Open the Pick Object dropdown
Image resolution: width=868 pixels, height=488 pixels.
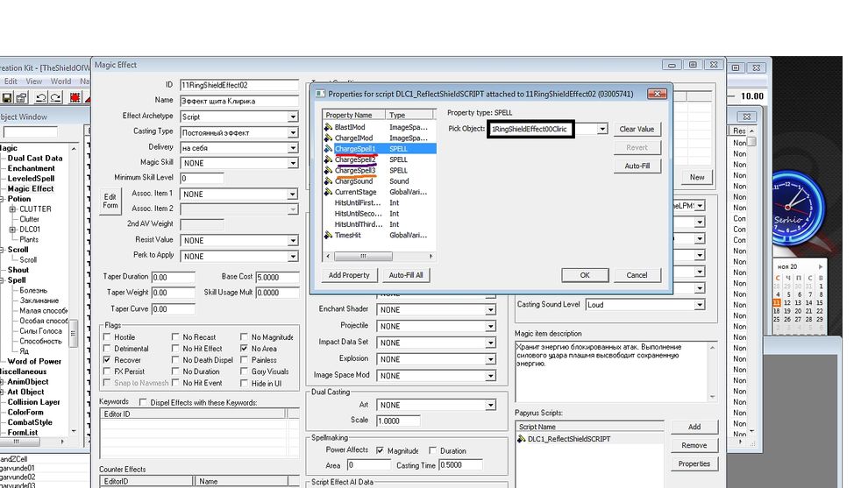click(601, 129)
